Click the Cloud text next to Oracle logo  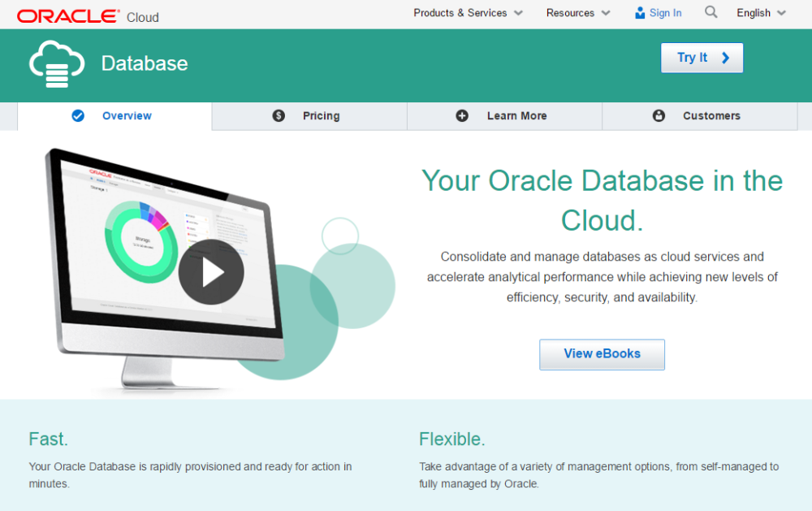143,14
